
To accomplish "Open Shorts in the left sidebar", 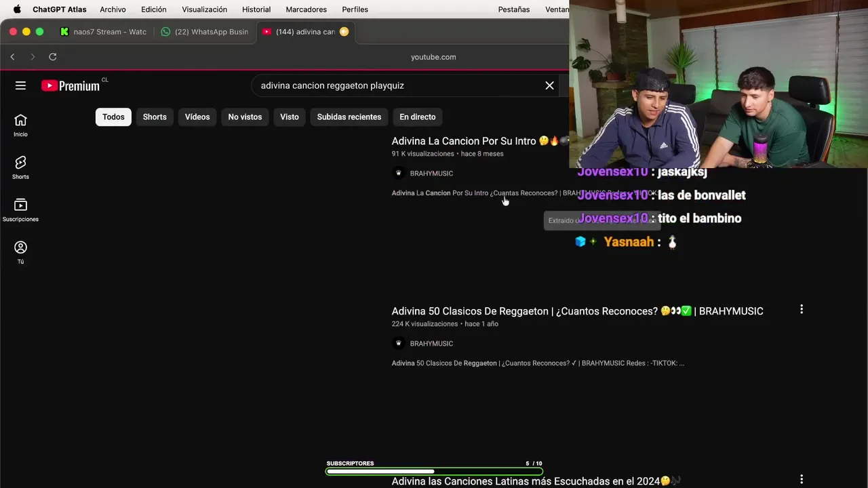I will tap(20, 168).
